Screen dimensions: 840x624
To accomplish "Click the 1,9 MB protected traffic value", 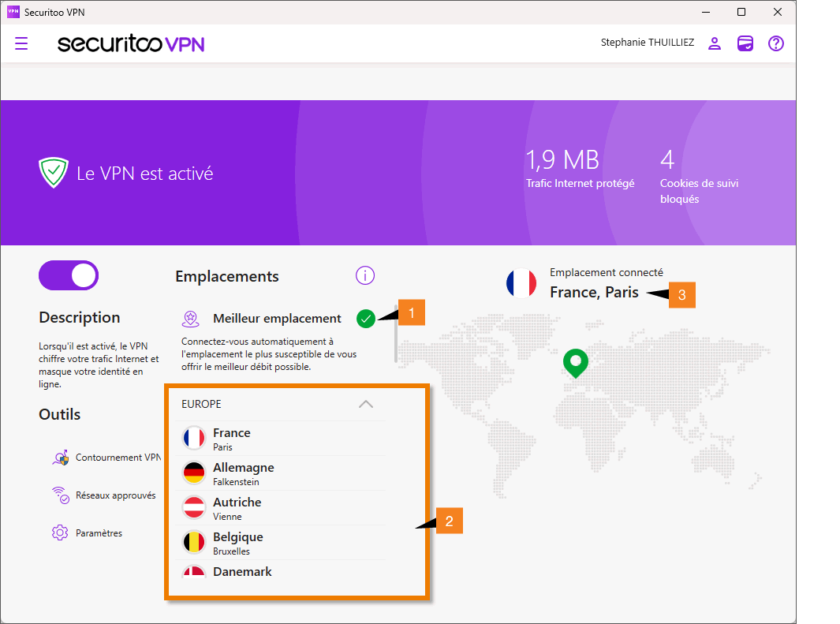I will (562, 159).
